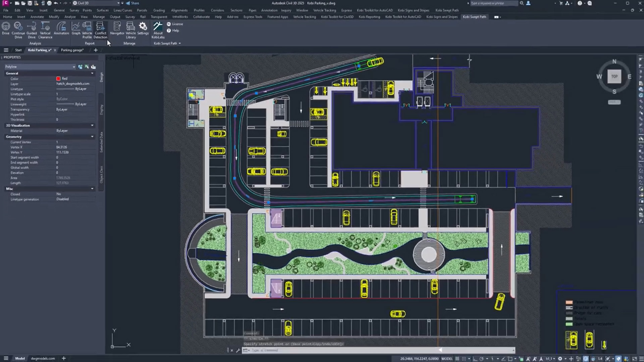Run Conflict Detection report
This screenshot has width=644, height=362.
[x=100, y=30]
